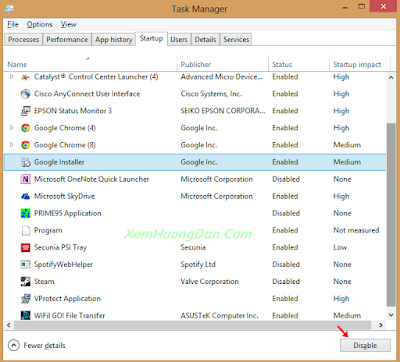Click the Catalyst Control Center Launcher icon

(25, 77)
